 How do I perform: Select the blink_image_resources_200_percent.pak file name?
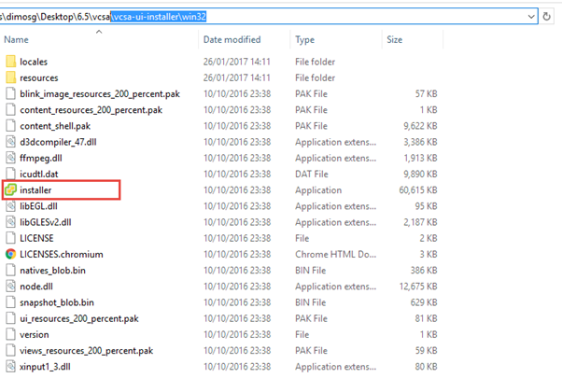click(100, 94)
